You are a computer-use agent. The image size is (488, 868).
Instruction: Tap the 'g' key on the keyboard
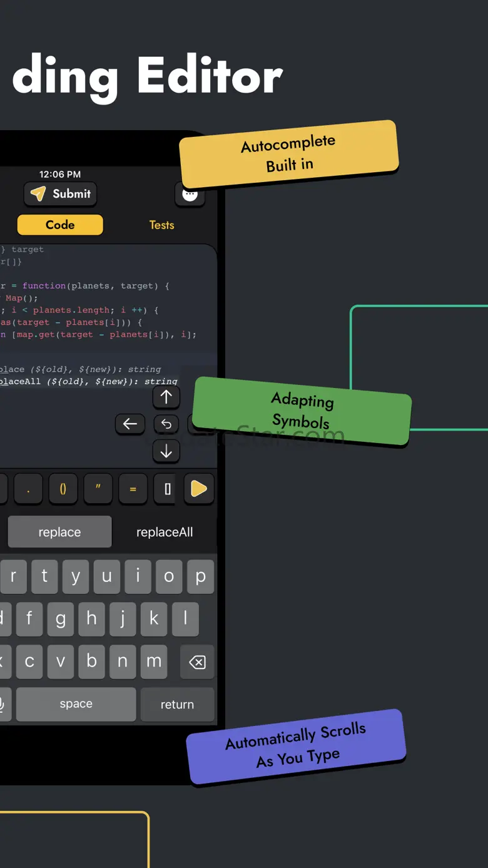point(60,619)
